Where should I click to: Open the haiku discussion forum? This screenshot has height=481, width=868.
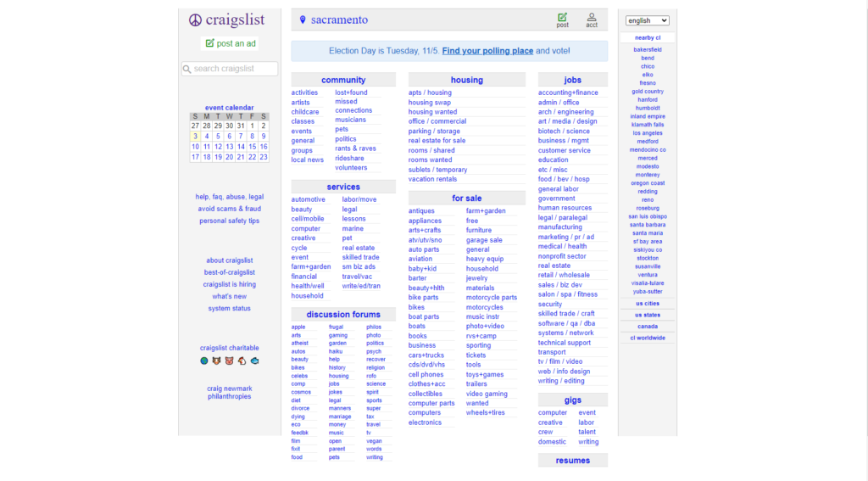pyautogui.click(x=336, y=351)
